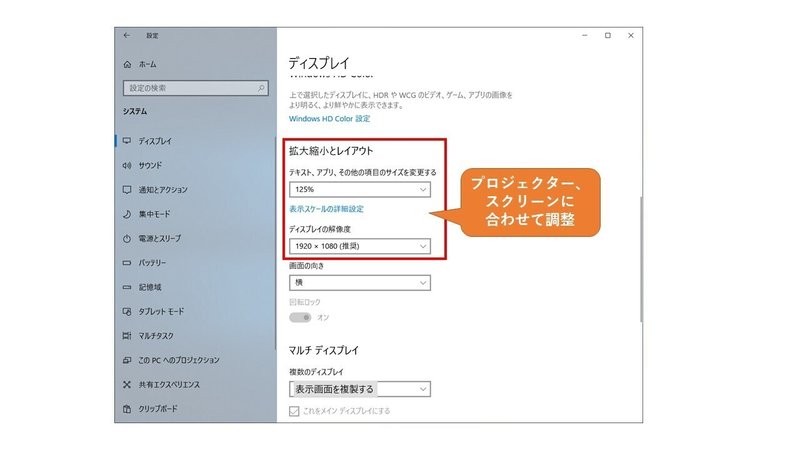Viewport: 800px width, 450px height.
Task: Select the 電源とスリープ power icon
Action: tap(127, 238)
